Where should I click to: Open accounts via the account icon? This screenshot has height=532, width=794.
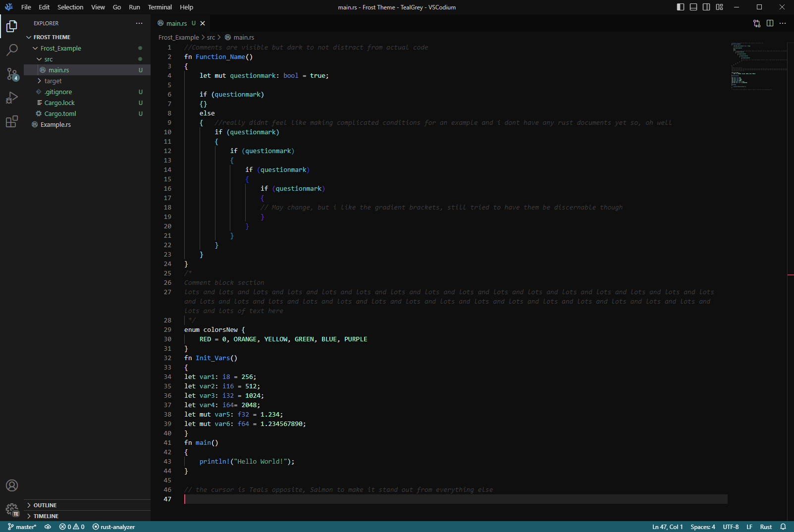click(12, 485)
